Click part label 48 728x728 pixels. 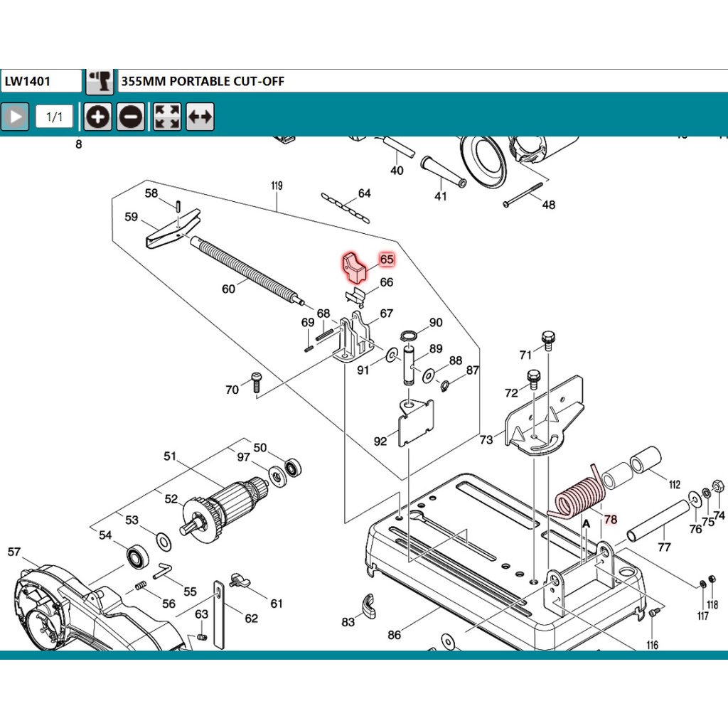pyautogui.click(x=549, y=205)
